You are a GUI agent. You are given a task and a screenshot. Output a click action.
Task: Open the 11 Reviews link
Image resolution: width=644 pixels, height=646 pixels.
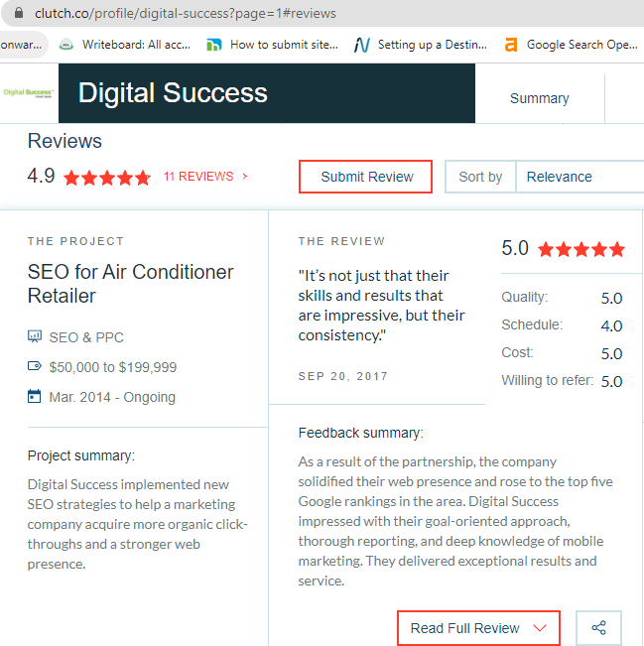tap(198, 177)
